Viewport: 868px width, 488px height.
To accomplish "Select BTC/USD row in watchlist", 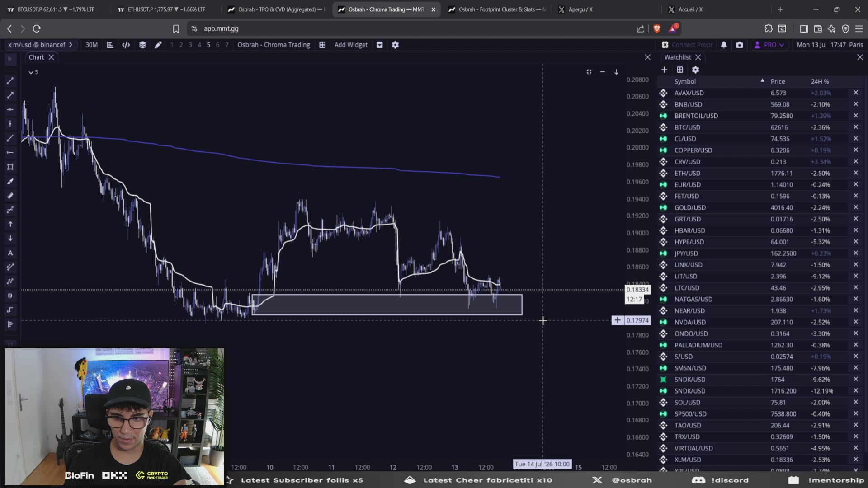I will (761, 127).
